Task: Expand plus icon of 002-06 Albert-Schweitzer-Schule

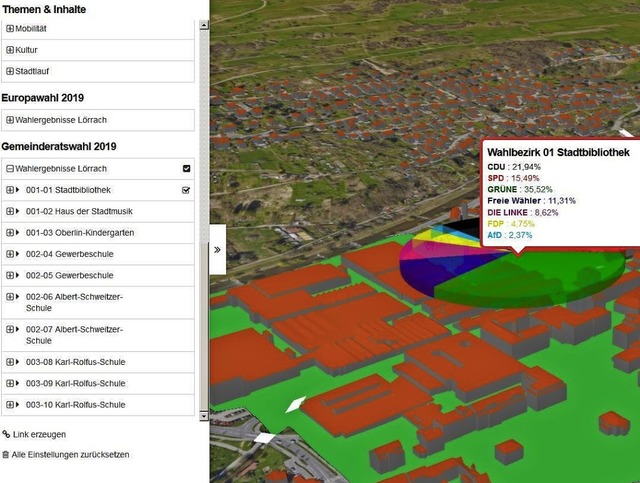Action: coord(10,297)
